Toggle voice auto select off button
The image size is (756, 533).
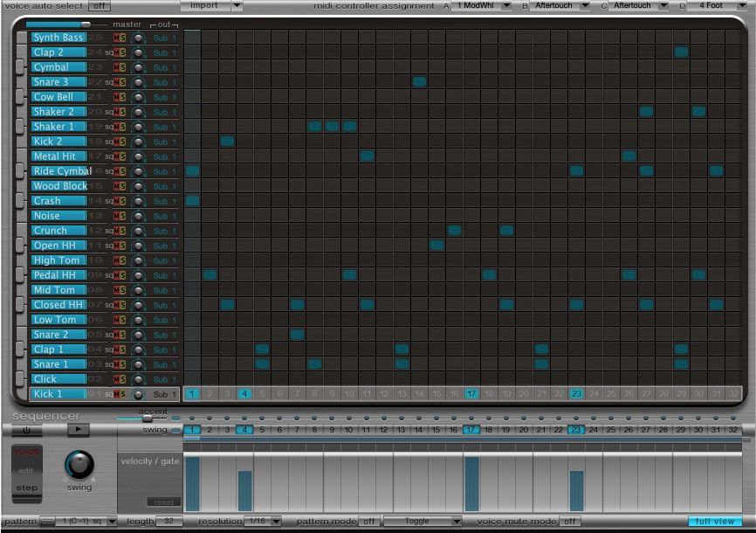click(x=100, y=6)
